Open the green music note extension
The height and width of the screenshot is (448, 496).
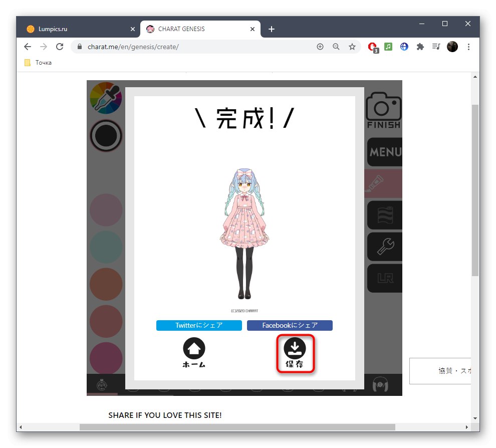click(388, 47)
